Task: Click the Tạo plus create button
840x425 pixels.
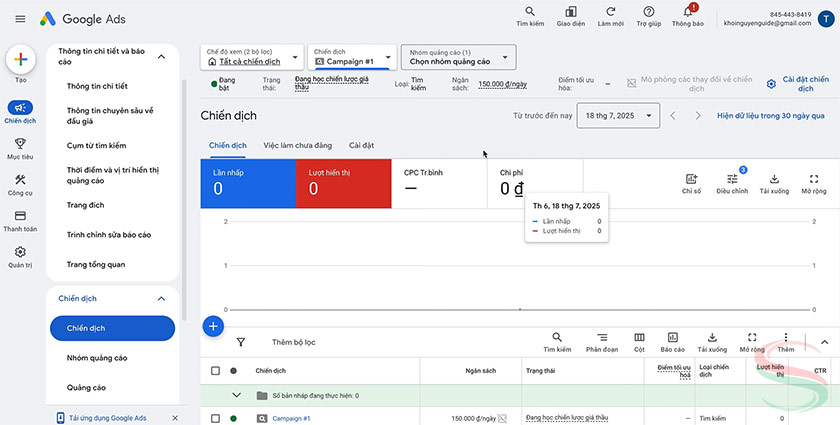Action: 21,60
